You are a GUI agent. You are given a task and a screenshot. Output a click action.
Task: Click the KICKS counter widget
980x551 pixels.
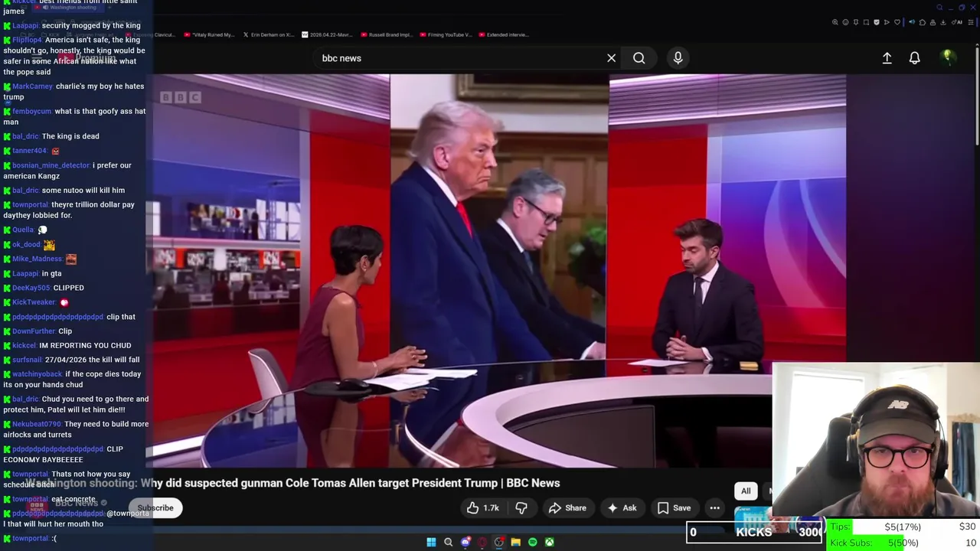(x=754, y=532)
